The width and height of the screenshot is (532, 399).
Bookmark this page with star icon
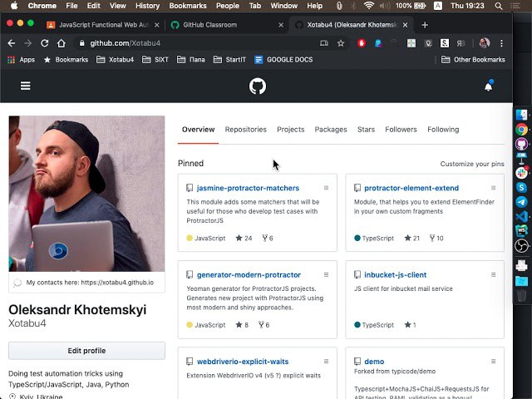click(341, 43)
